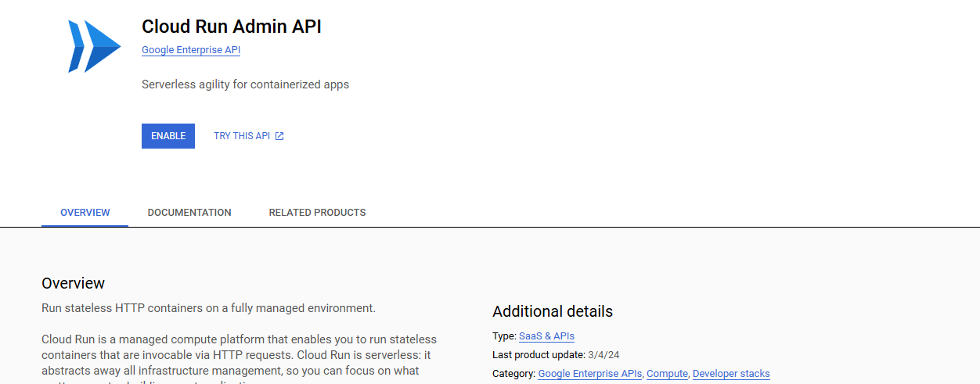980x384 pixels.
Task: Open the Google Enterprise APIs category link
Action: tap(590, 374)
